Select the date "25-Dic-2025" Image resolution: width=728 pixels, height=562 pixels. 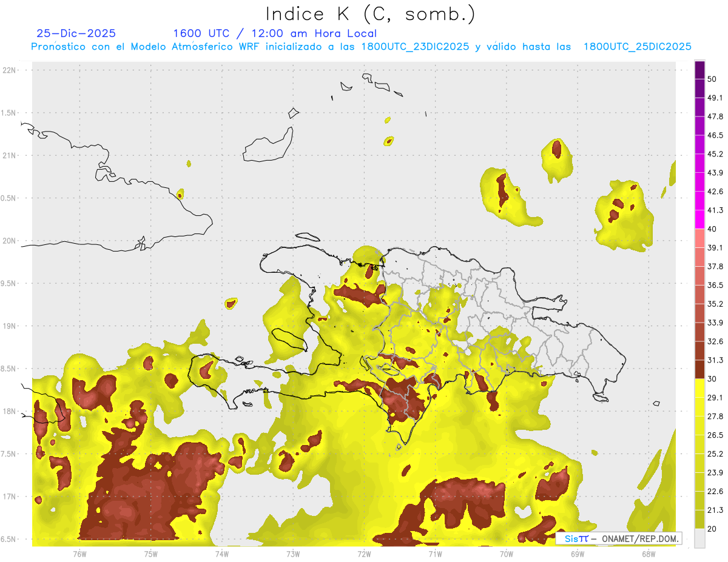point(76,33)
